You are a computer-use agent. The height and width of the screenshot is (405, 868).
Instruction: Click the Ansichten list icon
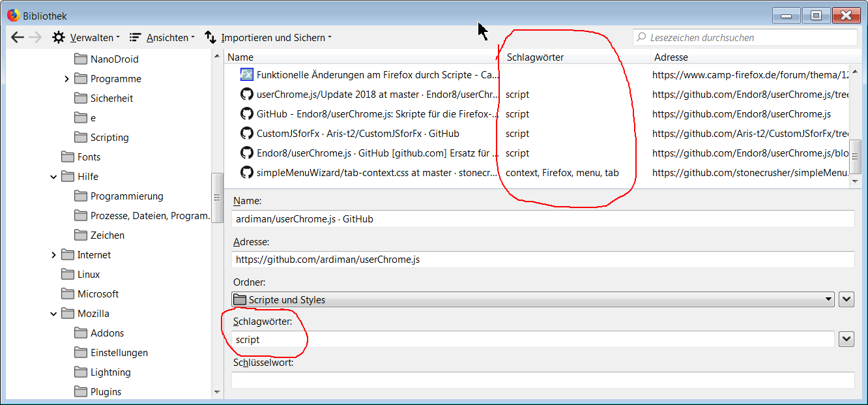click(136, 37)
